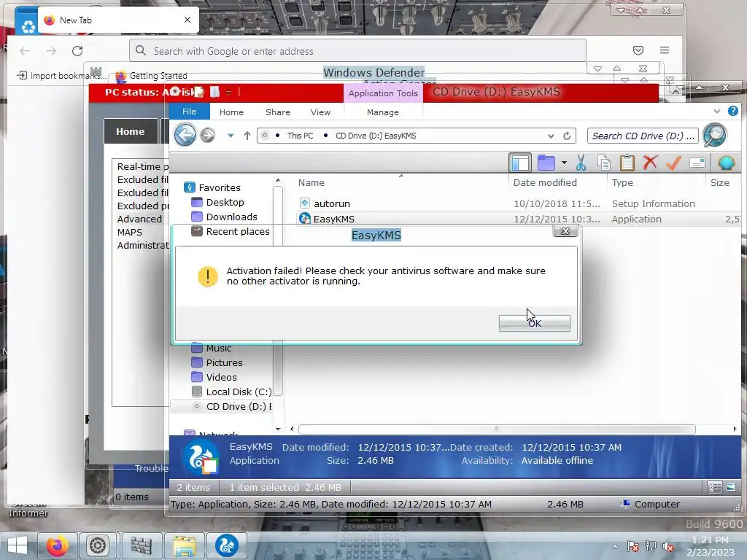This screenshot has width=747, height=560.
Task: Click the Up one level arrow
Action: pos(247,136)
